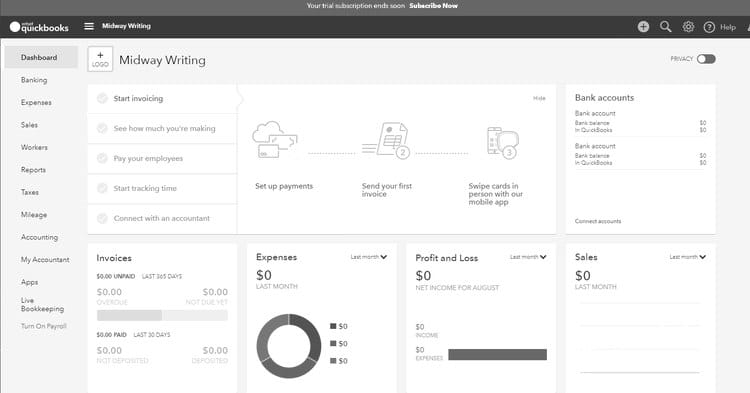Click NOT DEPOSITED $0.00 amount

[109, 350]
